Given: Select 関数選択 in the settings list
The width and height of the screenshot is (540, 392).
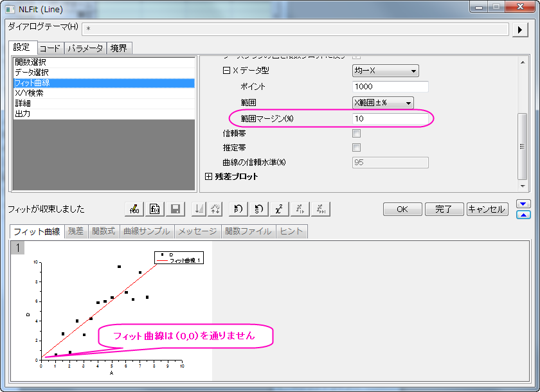Looking at the screenshot, I should 104,62.
